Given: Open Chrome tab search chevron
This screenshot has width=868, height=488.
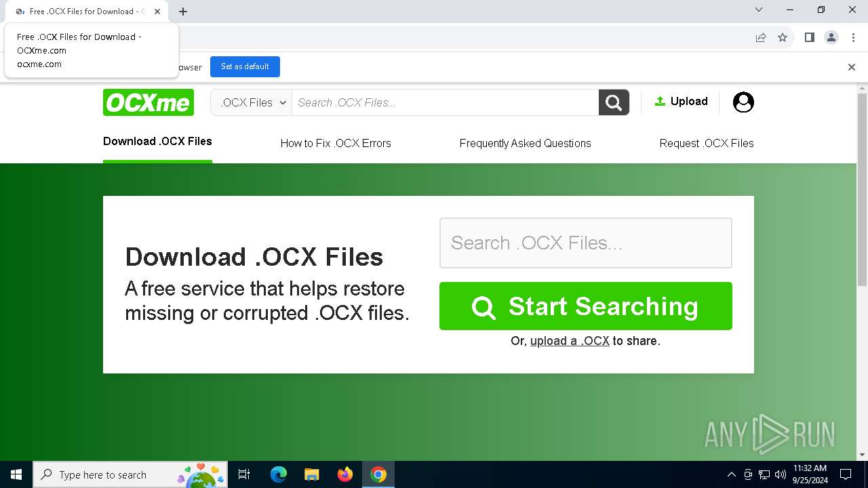Looking at the screenshot, I should tap(759, 10).
